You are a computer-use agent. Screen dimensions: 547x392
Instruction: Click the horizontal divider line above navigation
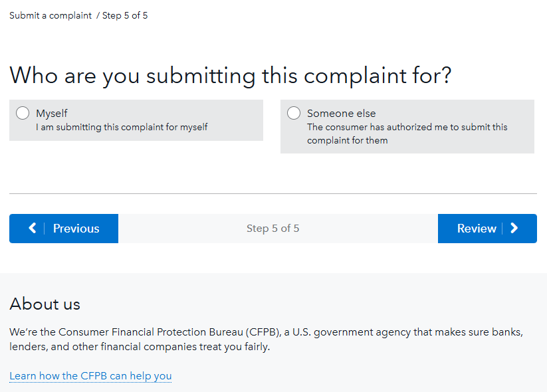(273, 193)
